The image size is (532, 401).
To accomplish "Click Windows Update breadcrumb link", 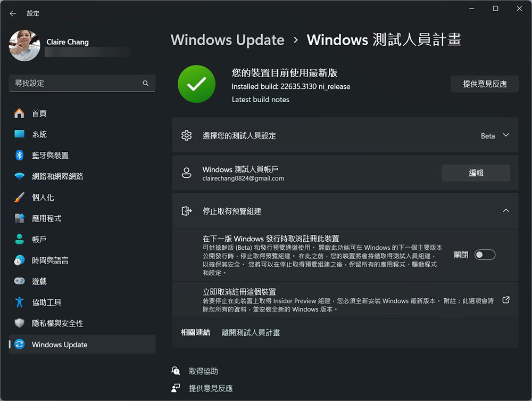I will tap(227, 40).
